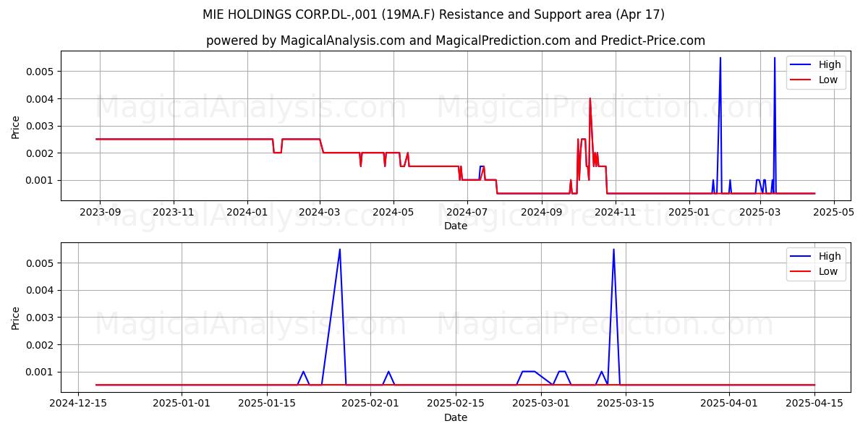Viewport: 868px width, 434px height.
Task: Click the '2025-01-01' date tick label
Action: (182, 404)
